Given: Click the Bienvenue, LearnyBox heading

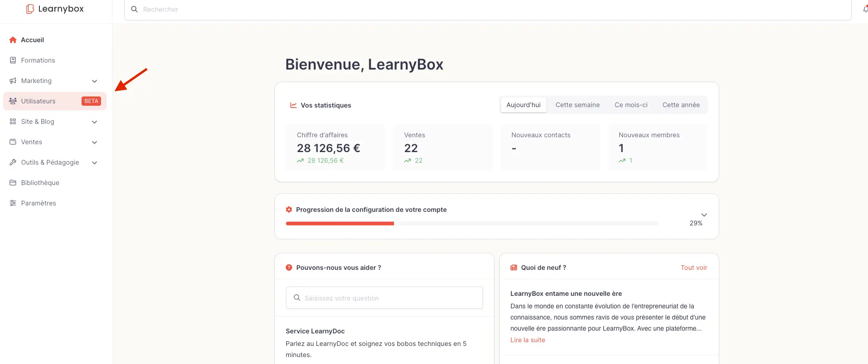Looking at the screenshot, I should click(x=364, y=64).
